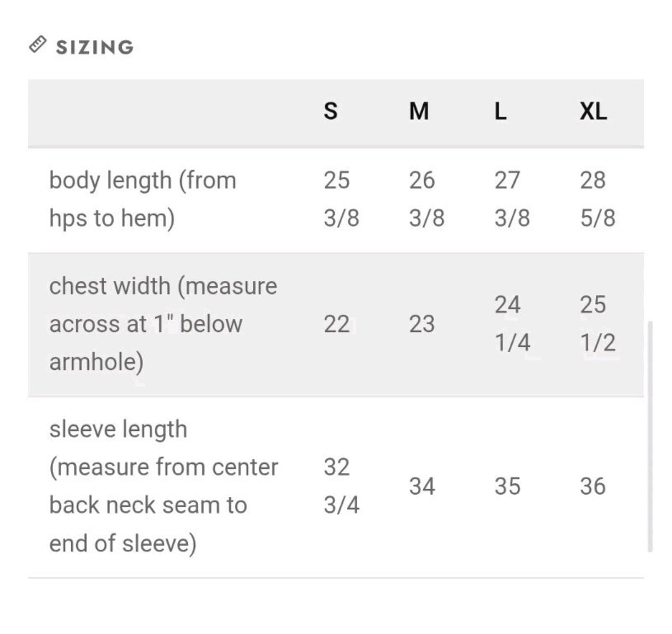
Task: Select the S size column header
Action: (x=331, y=112)
